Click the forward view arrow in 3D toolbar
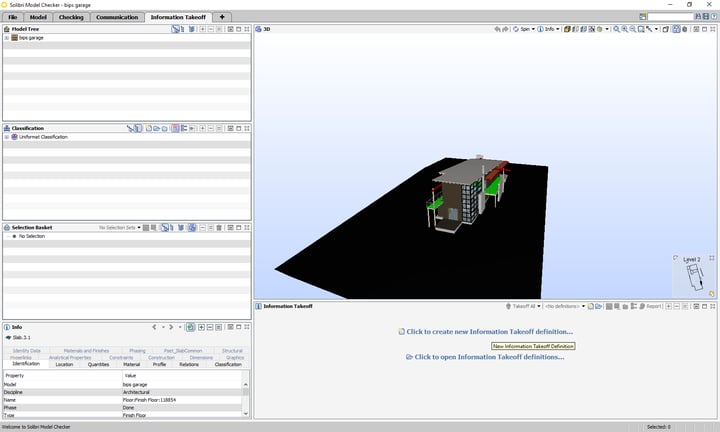Viewport: 720px width, 432px height. pos(505,29)
